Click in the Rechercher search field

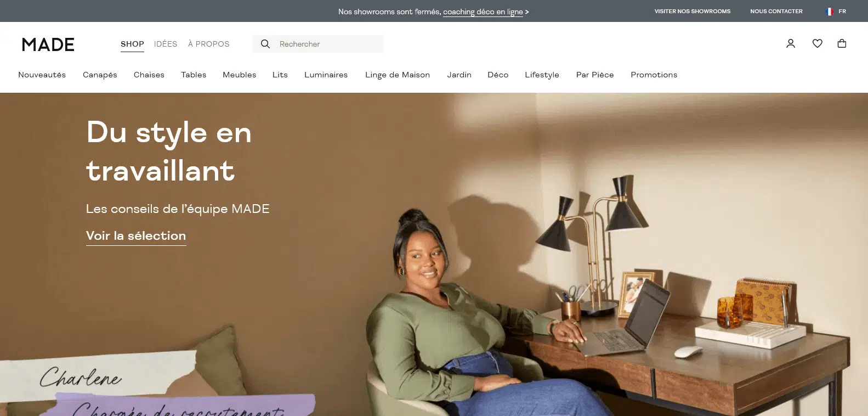[318, 44]
